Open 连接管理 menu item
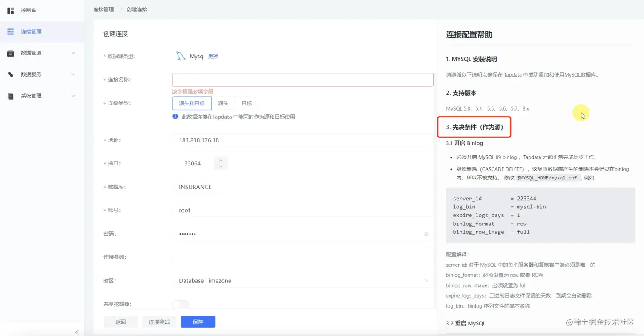644x336 pixels. pyautogui.click(x=31, y=31)
